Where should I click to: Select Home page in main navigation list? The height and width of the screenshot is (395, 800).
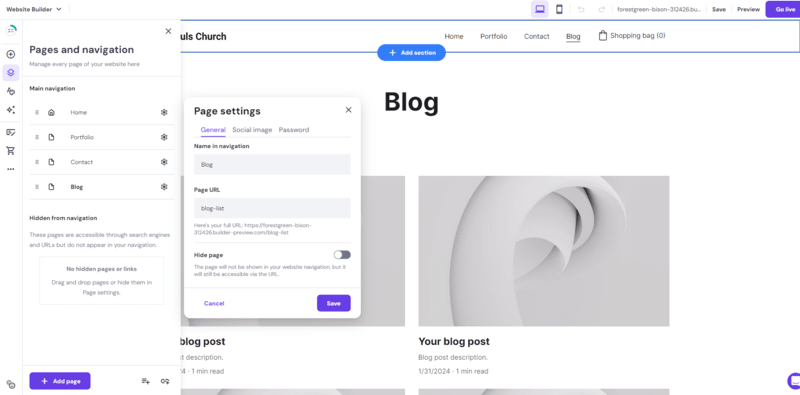click(101, 112)
